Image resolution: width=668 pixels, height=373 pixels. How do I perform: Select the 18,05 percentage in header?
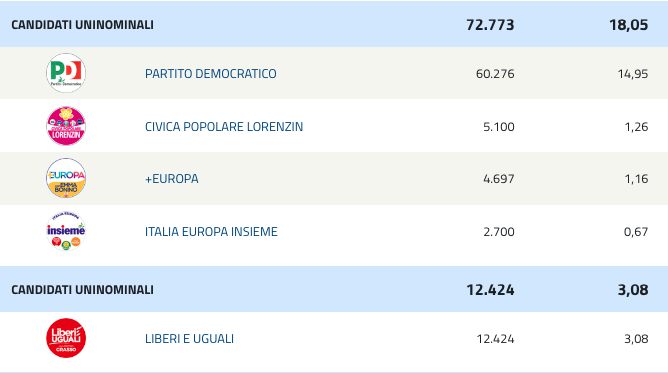628,25
